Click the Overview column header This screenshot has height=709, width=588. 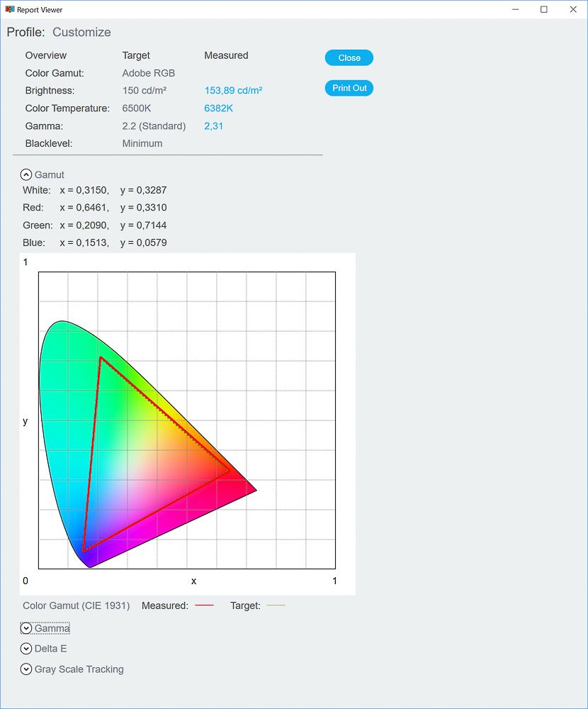45,55
